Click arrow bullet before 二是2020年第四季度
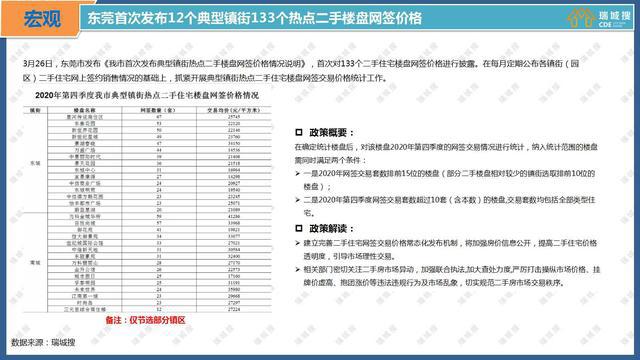 coord(298,200)
